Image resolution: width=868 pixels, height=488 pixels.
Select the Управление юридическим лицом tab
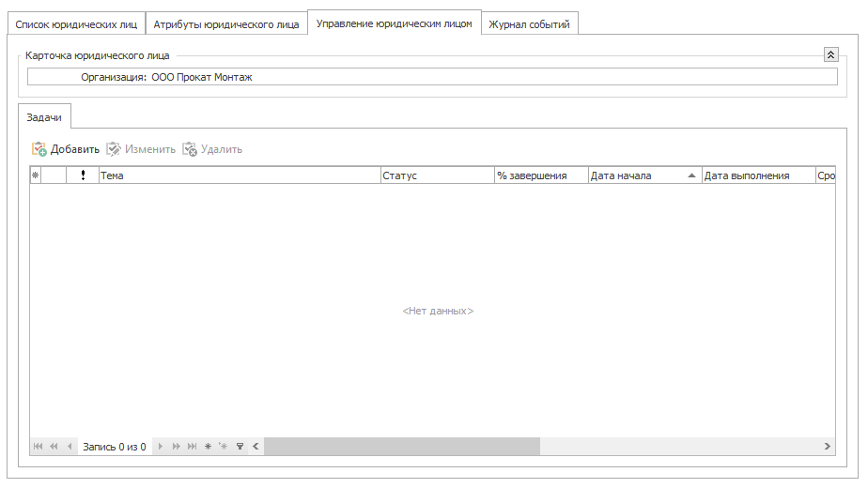click(x=394, y=23)
